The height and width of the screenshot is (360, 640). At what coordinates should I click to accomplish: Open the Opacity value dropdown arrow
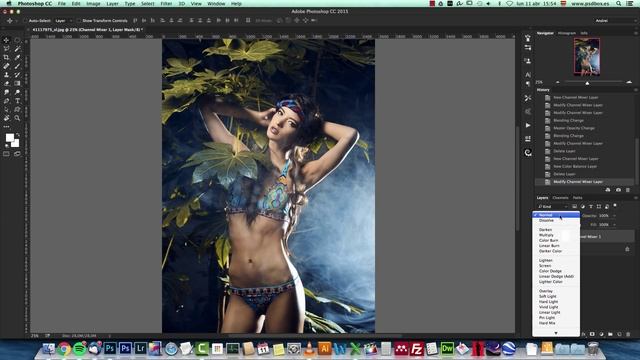[x=614, y=216]
